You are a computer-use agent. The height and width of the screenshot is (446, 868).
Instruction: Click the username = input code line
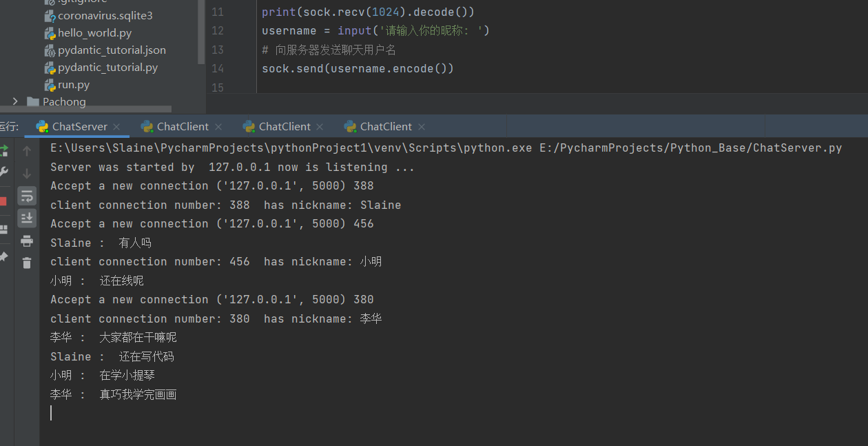pyautogui.click(x=375, y=30)
